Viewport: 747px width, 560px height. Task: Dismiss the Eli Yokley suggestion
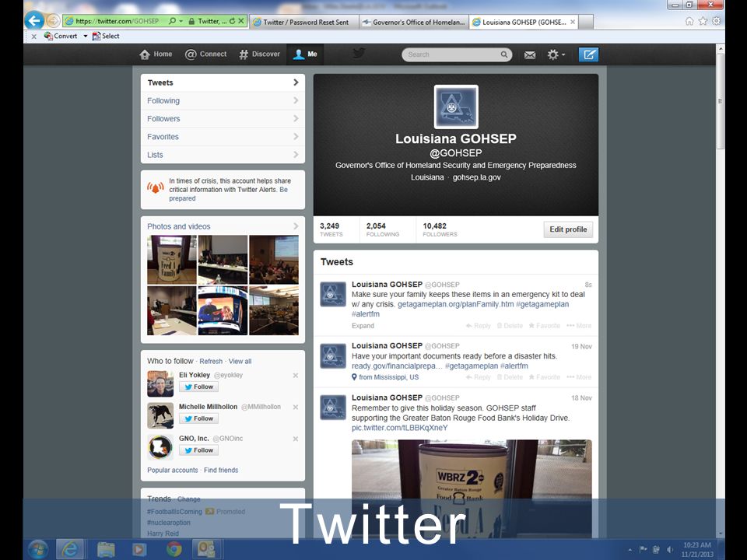296,376
